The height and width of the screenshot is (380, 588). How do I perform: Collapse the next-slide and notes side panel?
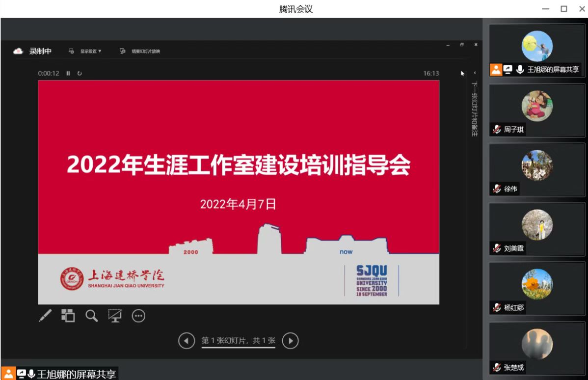475,73
